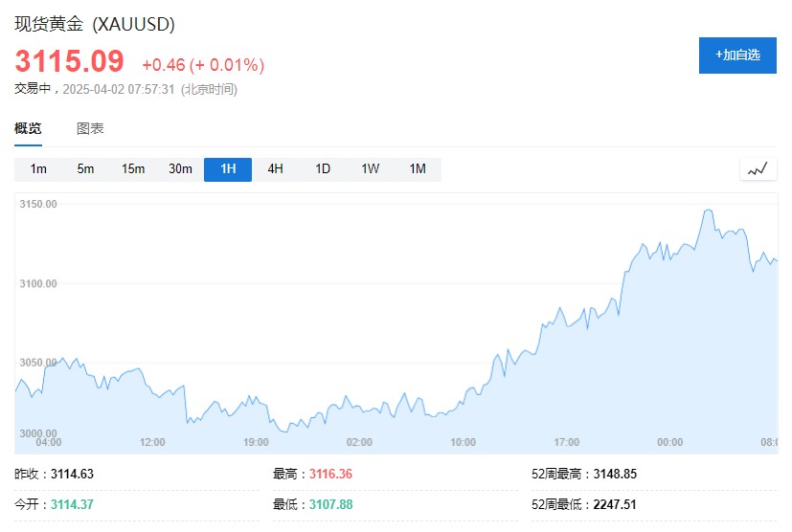Select the 15m interval
792x532 pixels.
[x=133, y=169]
